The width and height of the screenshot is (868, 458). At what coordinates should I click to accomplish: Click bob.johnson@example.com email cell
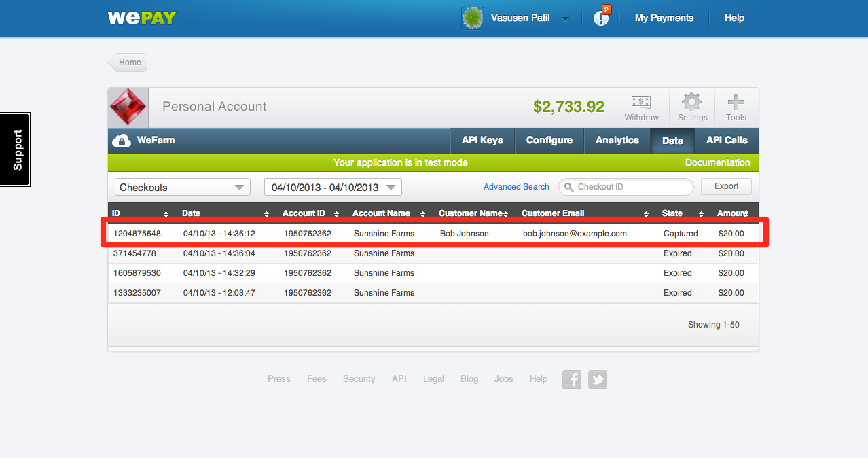pos(575,234)
